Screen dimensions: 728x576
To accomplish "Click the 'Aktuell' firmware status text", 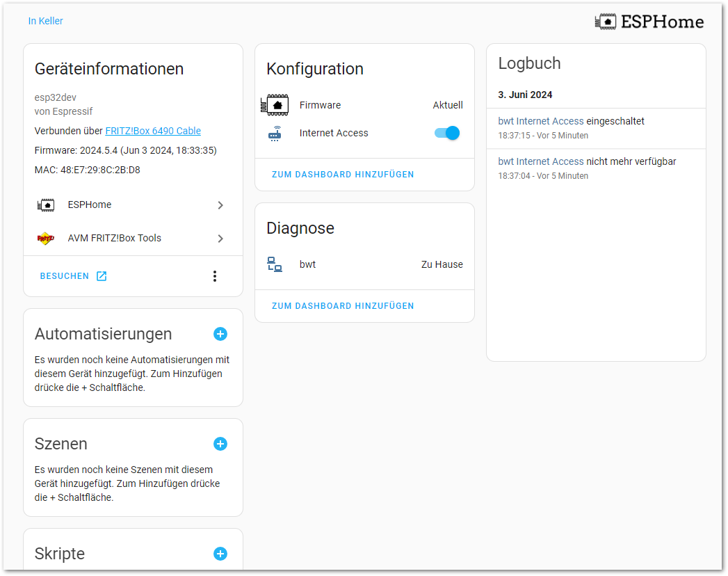I will coord(448,106).
